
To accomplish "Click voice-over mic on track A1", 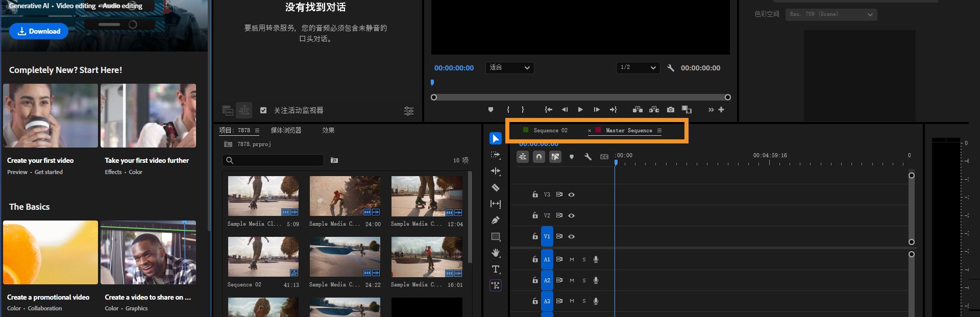I will 596,259.
